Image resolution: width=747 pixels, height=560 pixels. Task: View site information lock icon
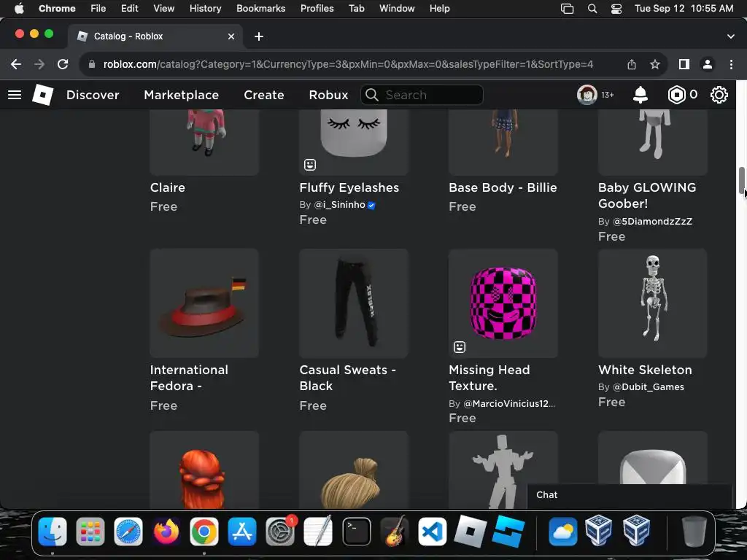point(92,64)
